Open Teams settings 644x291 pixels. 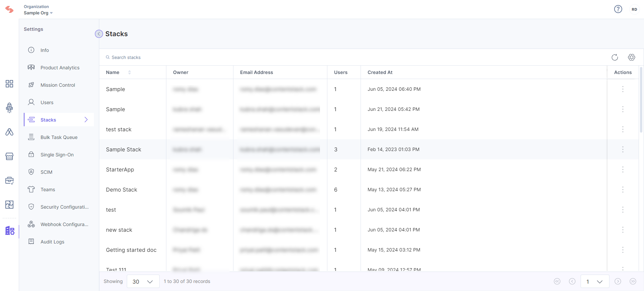(59, 189)
